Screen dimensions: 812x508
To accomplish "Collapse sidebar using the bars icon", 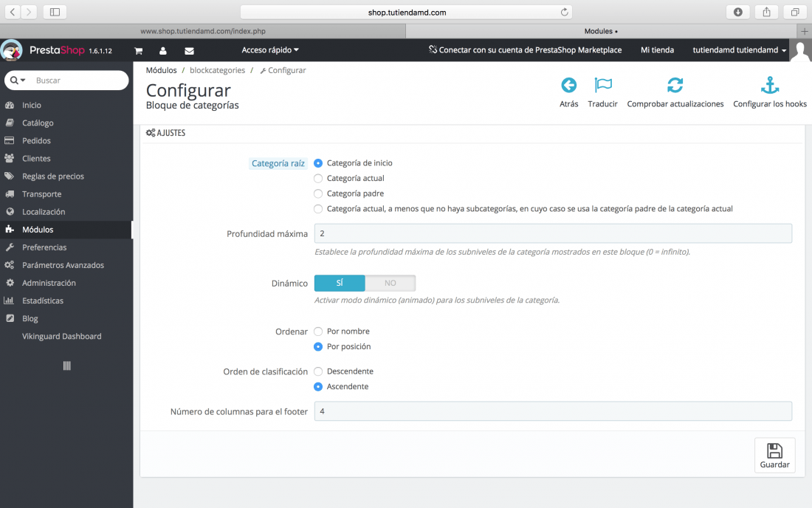I will click(66, 365).
